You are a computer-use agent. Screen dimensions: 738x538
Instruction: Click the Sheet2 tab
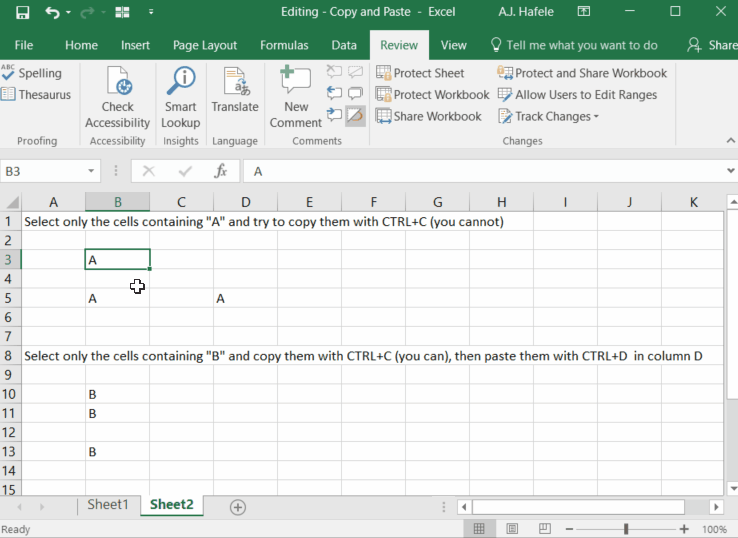point(172,505)
